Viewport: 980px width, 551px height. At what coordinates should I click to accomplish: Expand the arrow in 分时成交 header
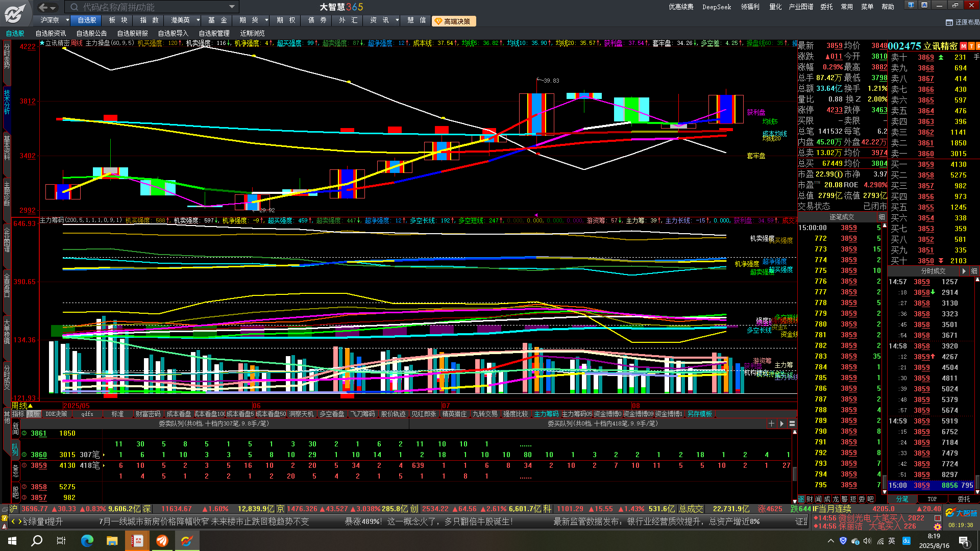coord(964,271)
